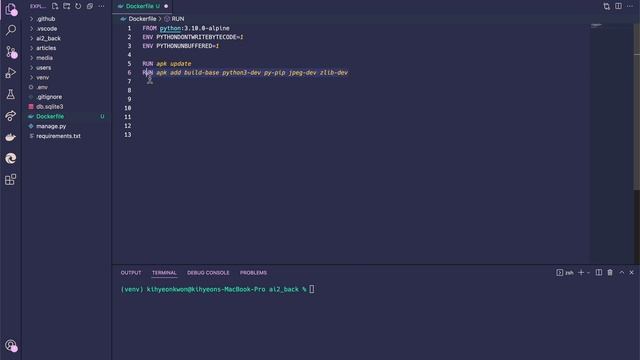
Task: Click the editor minimap
Action: 611,143
